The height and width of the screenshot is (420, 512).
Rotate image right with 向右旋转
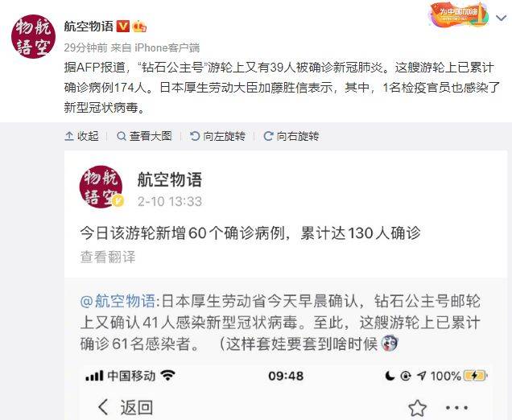pyautogui.click(x=291, y=136)
